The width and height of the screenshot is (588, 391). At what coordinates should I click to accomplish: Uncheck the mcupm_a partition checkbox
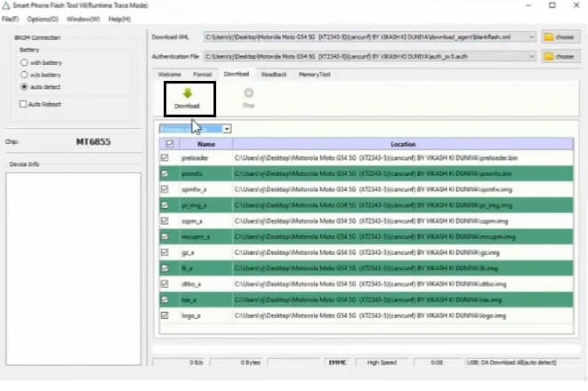[x=165, y=236]
